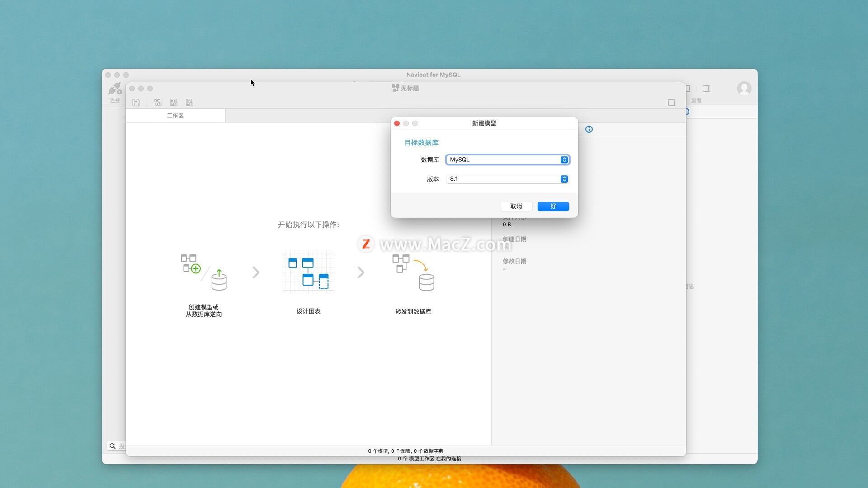The image size is (868, 488).
Task: Click the search magnifier icon at bottom left
Action: pyautogui.click(x=113, y=446)
